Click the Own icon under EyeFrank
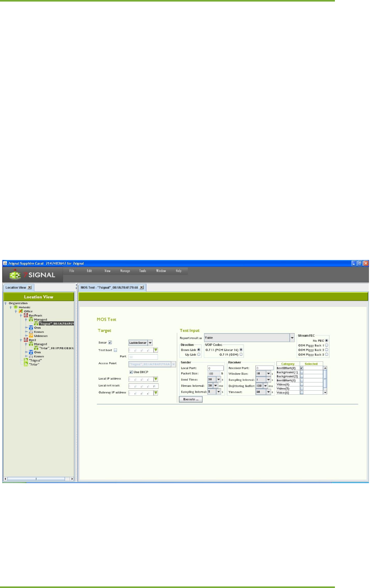Screen dimensions: 376x588 pyautogui.click(x=31, y=328)
